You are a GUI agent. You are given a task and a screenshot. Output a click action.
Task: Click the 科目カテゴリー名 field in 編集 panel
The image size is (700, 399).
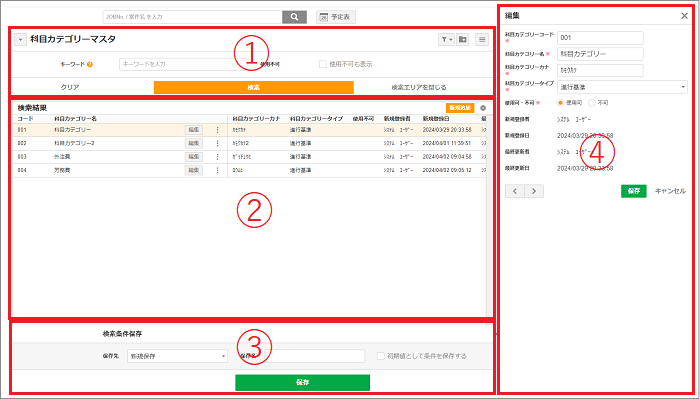(x=600, y=54)
